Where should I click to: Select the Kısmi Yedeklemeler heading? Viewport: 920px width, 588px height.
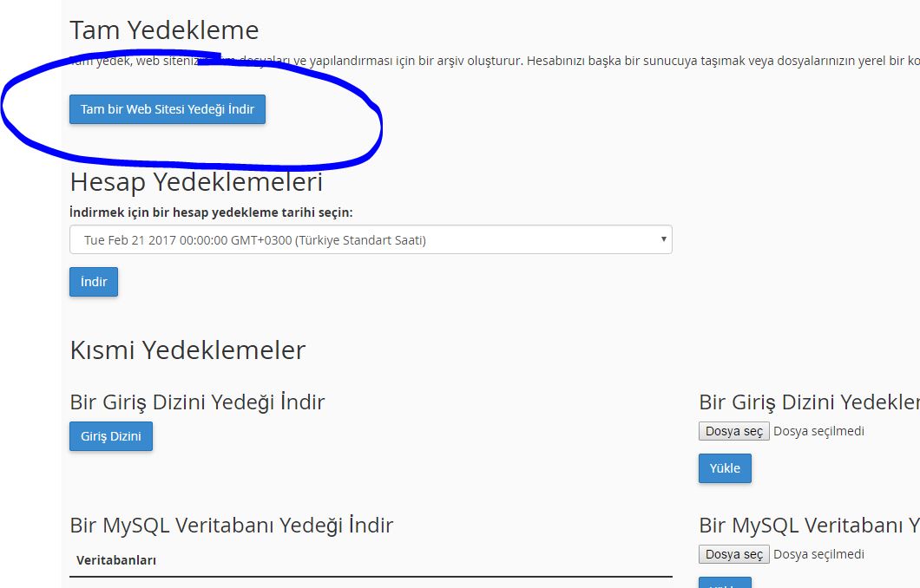pyautogui.click(x=187, y=350)
